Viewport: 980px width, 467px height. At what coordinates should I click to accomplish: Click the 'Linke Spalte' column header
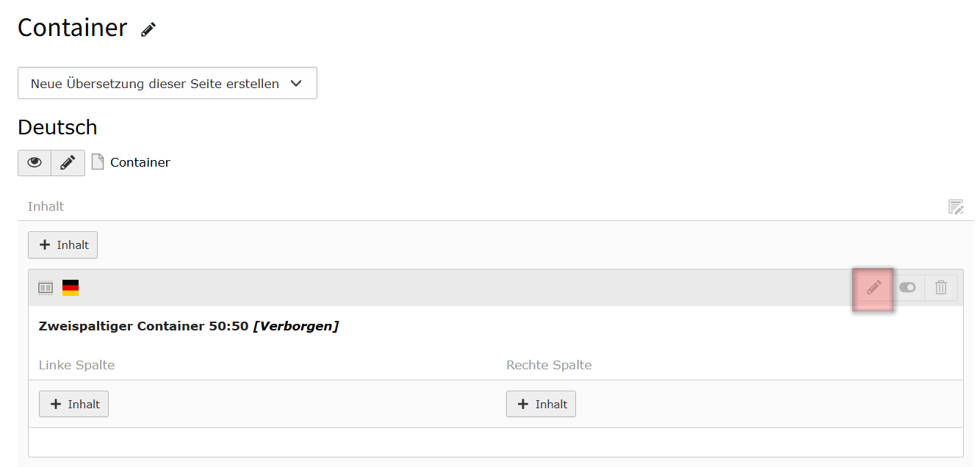pos(76,365)
